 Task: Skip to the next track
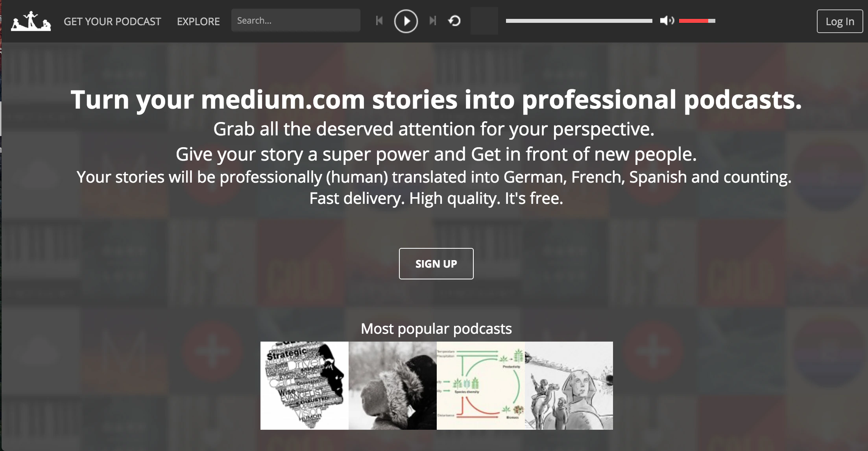(x=433, y=20)
